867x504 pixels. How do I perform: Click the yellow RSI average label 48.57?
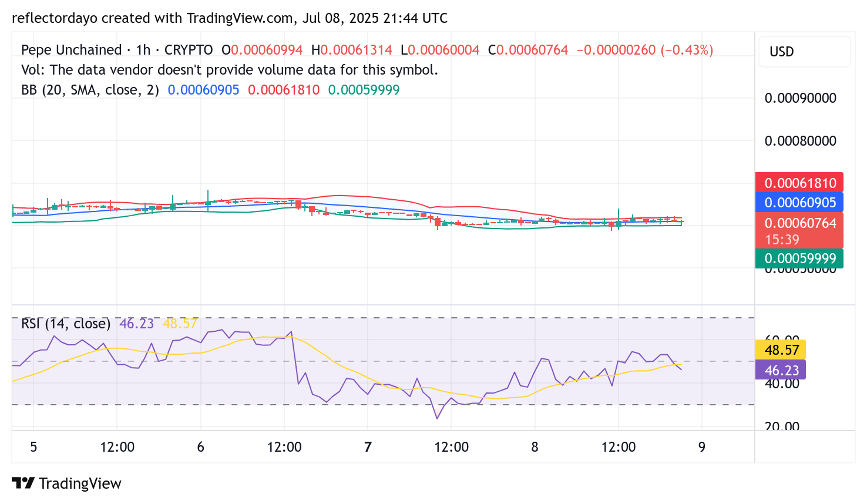tap(781, 350)
